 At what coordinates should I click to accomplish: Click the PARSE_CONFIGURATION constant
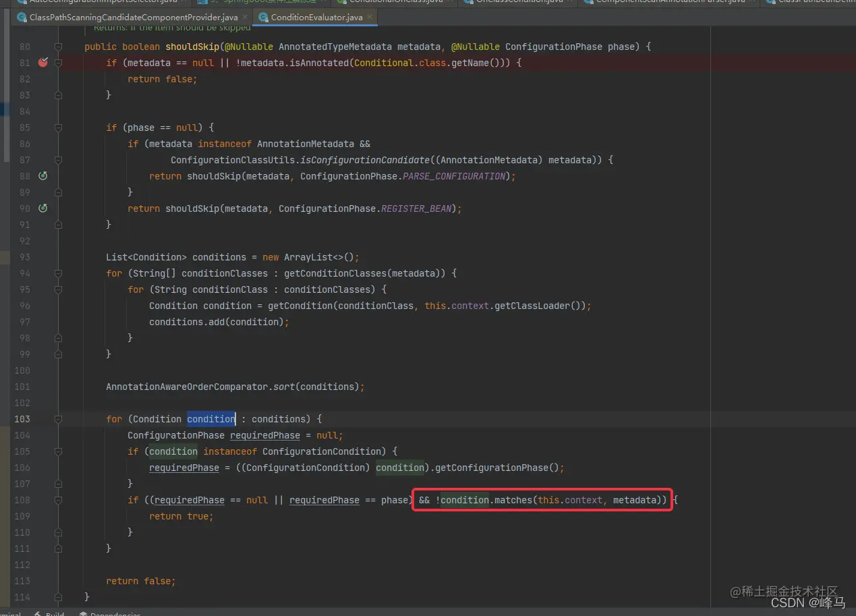click(x=453, y=176)
